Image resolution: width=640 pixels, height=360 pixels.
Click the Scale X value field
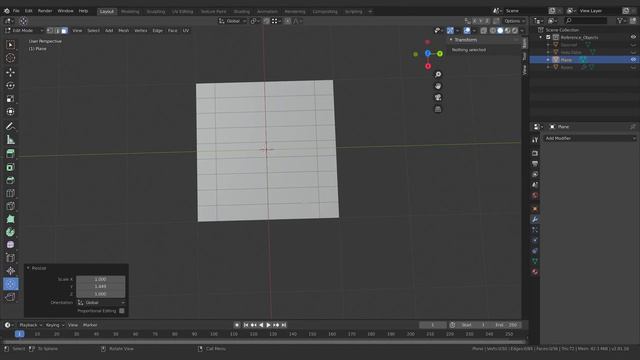[x=101, y=279]
